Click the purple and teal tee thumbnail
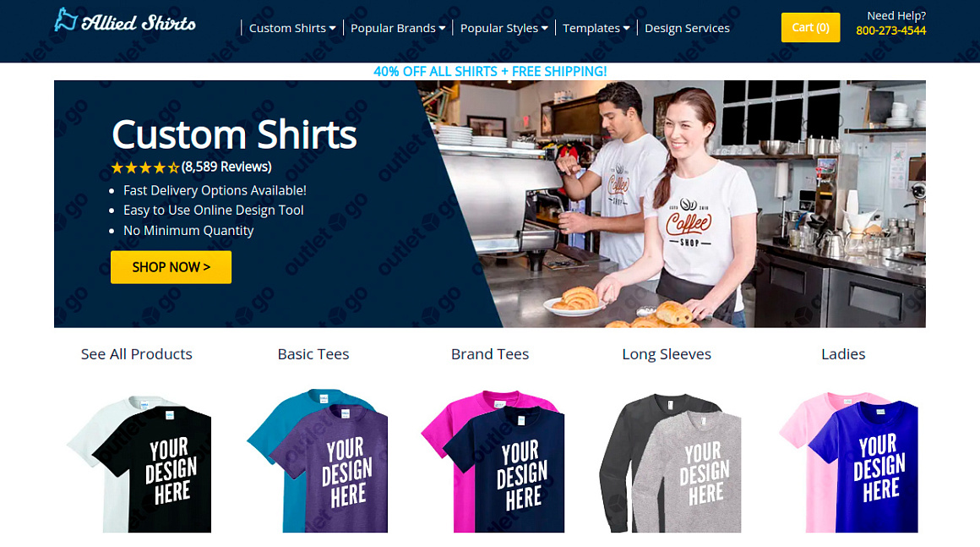 pos(318,461)
